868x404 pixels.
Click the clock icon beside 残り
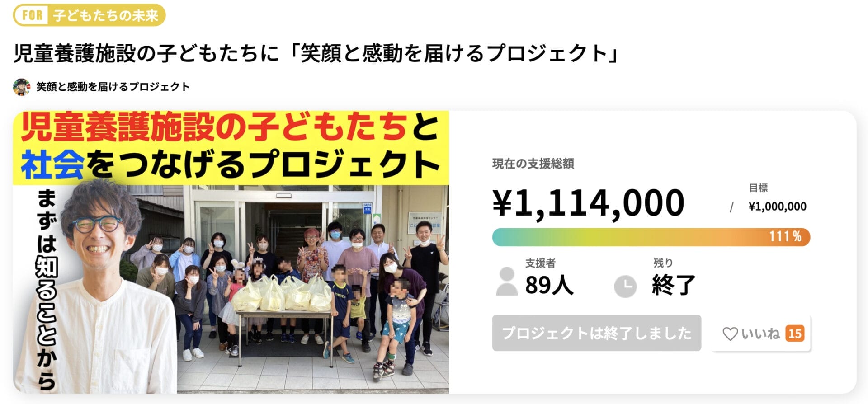click(625, 287)
